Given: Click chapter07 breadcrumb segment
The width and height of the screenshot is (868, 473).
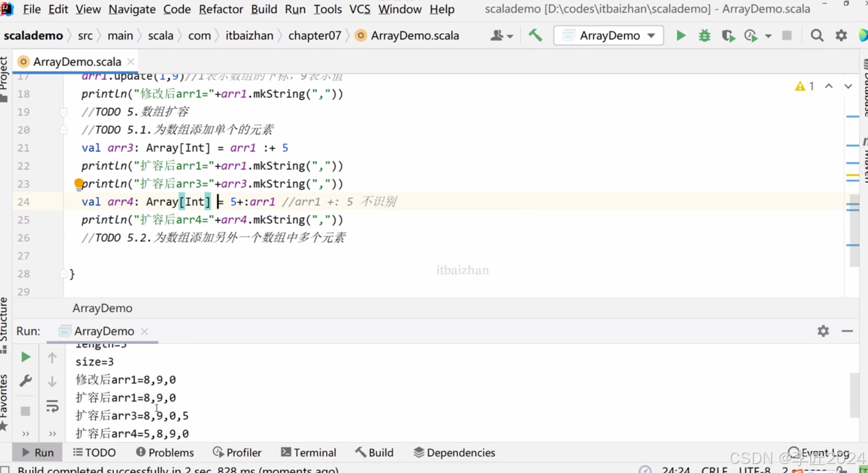Looking at the screenshot, I should [315, 35].
